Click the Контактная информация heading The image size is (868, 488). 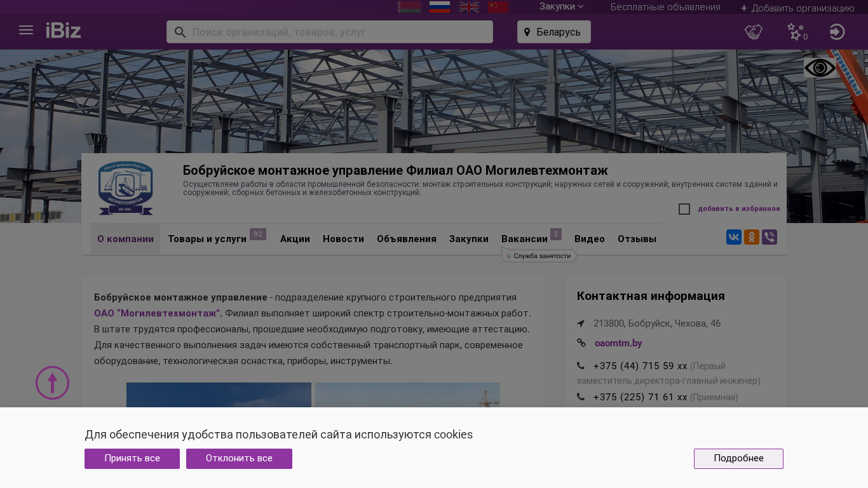tap(651, 296)
